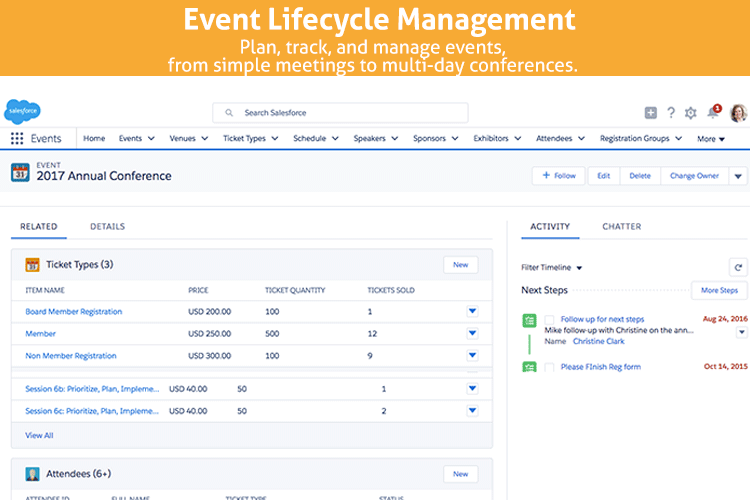Open the Filter Timeline dropdown
Screen dimensions: 750x500
pyautogui.click(x=551, y=267)
